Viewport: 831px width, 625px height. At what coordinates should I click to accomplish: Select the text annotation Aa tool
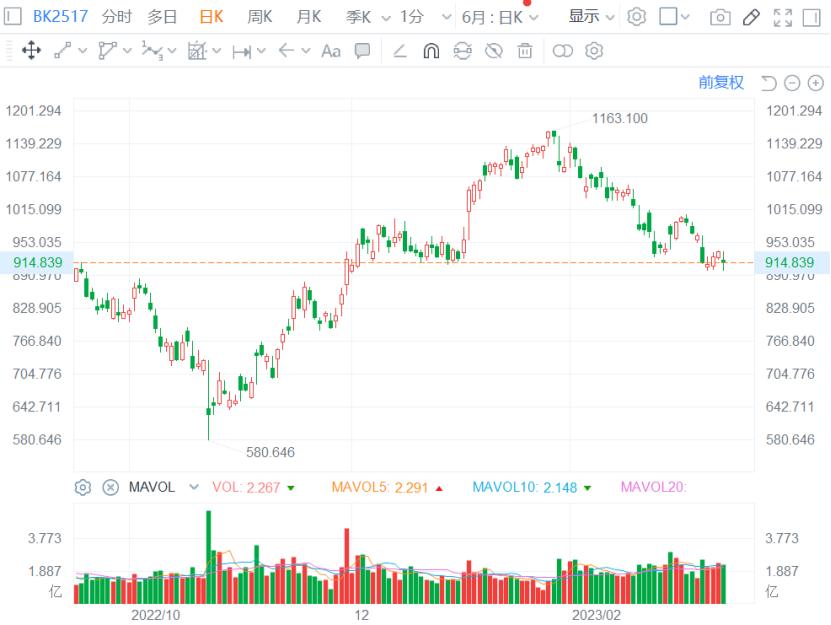click(x=331, y=51)
